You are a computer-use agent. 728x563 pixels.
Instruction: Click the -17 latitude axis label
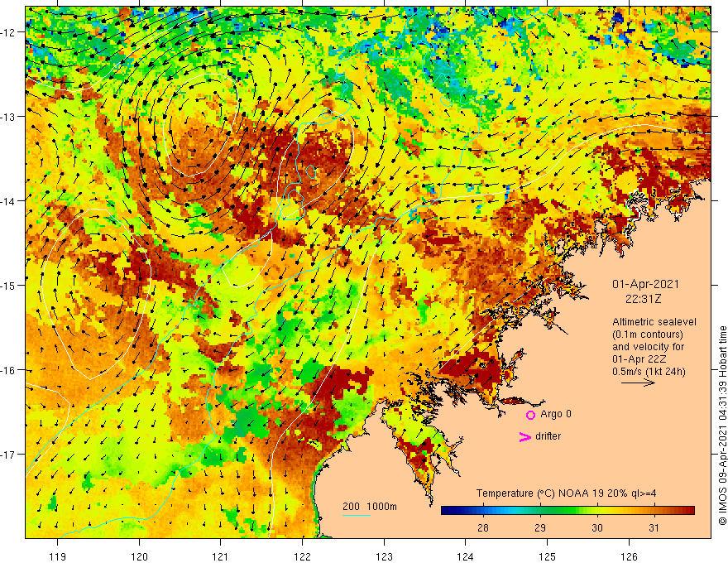coord(9,455)
